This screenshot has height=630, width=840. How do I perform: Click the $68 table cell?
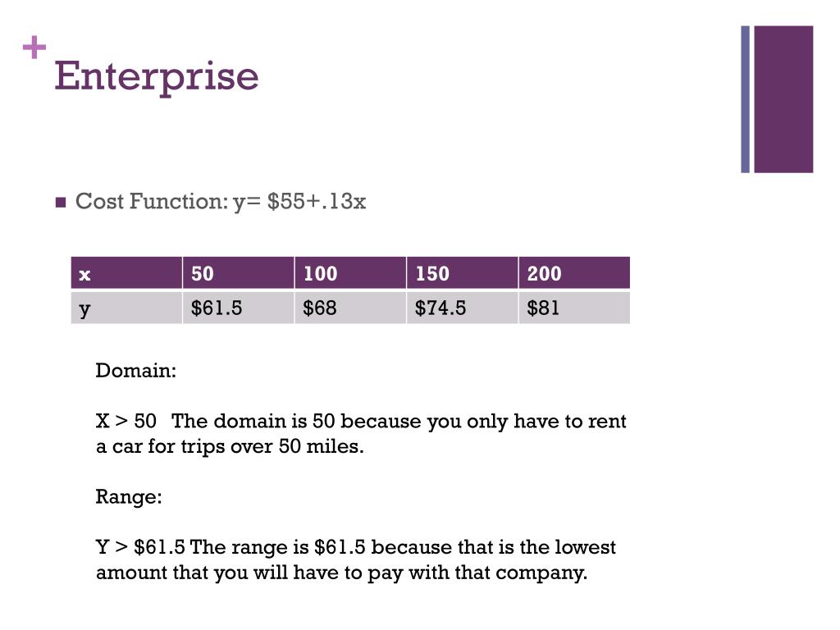pos(349,308)
